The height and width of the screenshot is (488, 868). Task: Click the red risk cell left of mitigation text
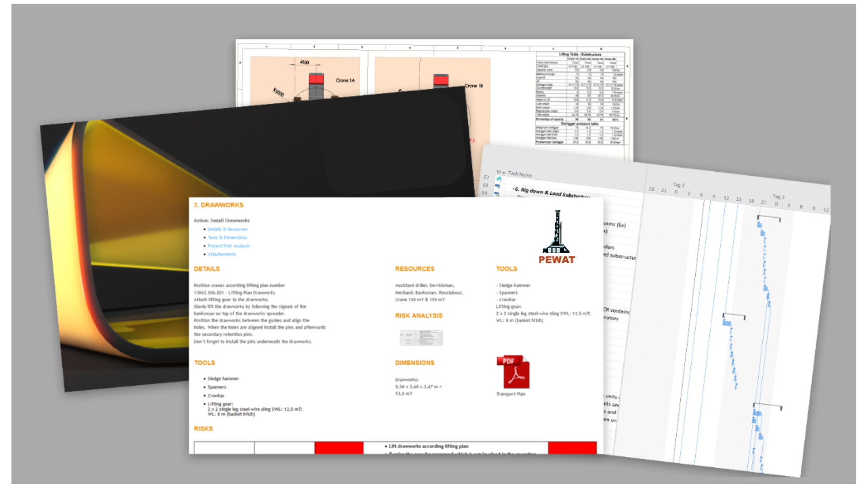click(x=339, y=448)
